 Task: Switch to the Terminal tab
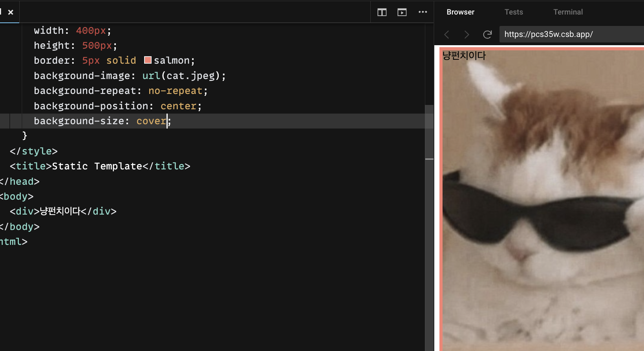pos(568,12)
